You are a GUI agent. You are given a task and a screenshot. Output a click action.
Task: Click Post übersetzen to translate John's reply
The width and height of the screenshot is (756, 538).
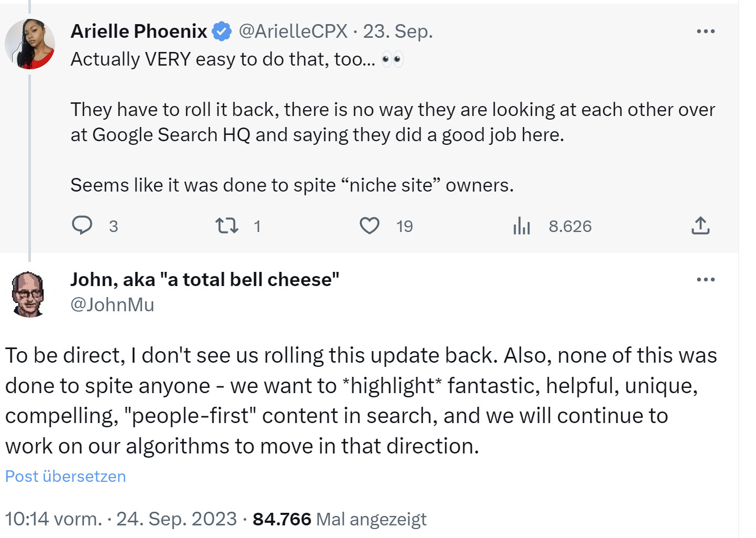(x=65, y=476)
